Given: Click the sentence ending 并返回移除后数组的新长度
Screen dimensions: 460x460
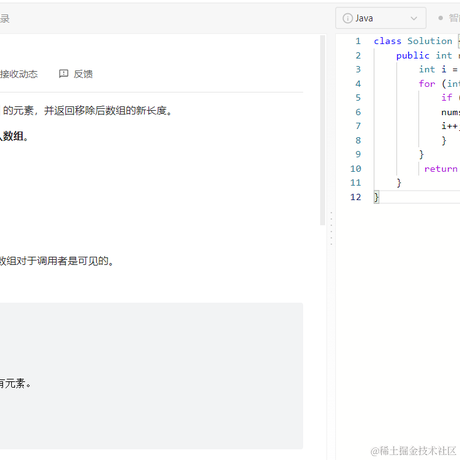Looking at the screenshot, I should click(108, 111).
